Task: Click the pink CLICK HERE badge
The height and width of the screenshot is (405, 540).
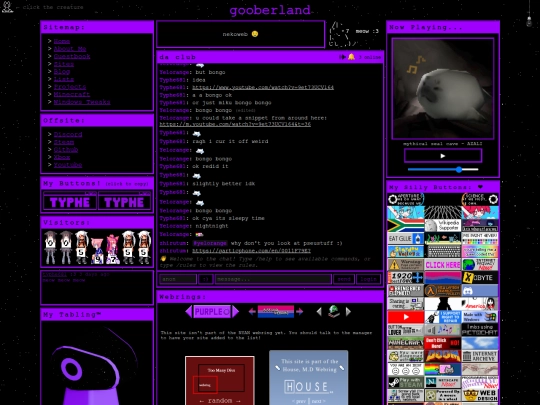Action: [443, 264]
